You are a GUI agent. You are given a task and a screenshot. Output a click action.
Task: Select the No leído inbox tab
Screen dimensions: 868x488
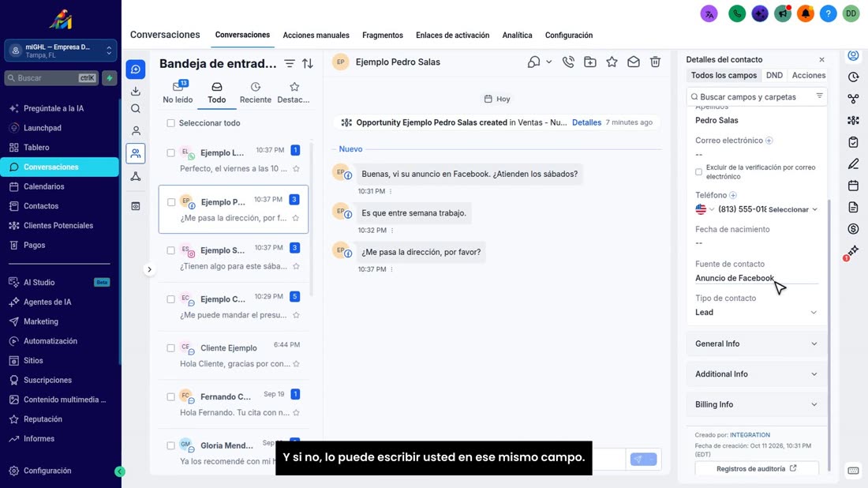(x=178, y=92)
